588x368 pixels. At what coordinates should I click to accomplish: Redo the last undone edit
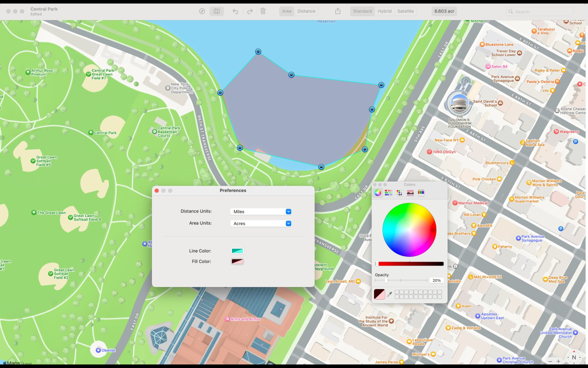pyautogui.click(x=250, y=11)
